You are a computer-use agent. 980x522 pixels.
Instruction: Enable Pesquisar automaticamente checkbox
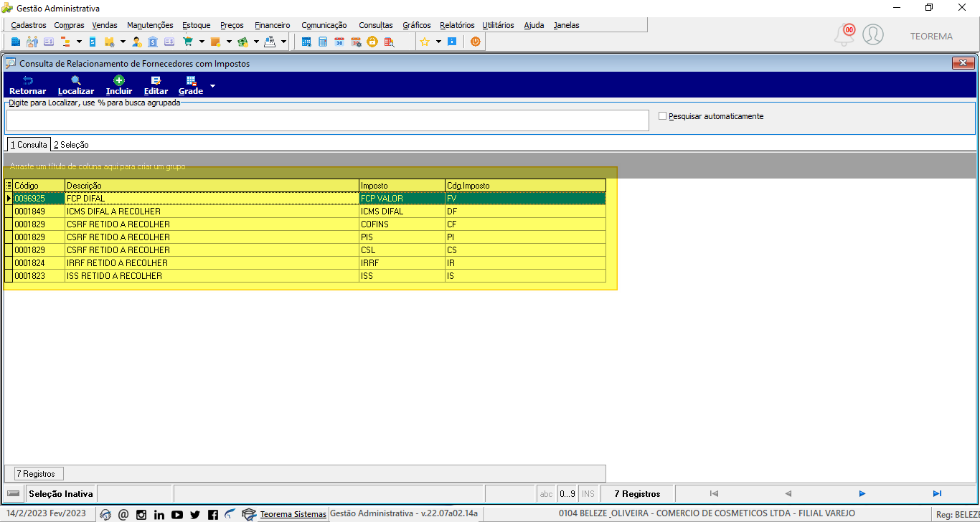[x=662, y=115]
